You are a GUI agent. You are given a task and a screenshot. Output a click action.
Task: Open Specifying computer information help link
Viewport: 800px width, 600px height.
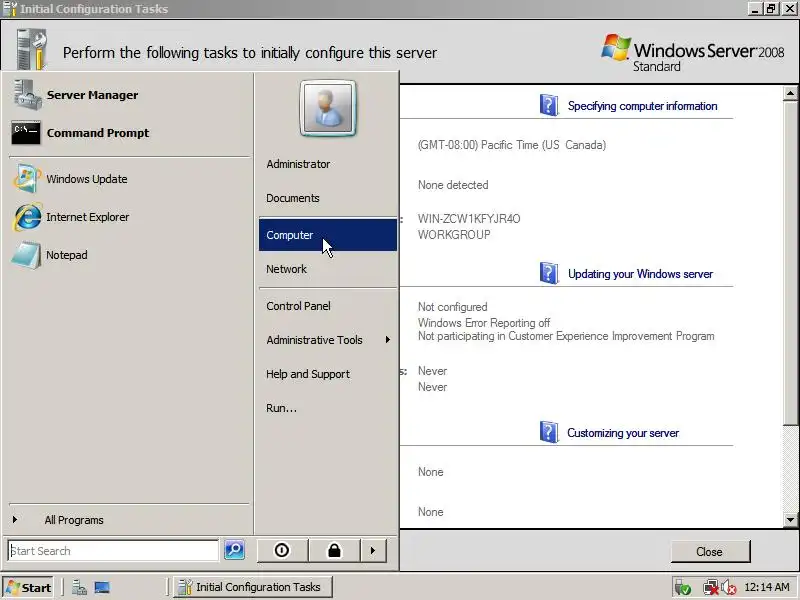pyautogui.click(x=642, y=106)
